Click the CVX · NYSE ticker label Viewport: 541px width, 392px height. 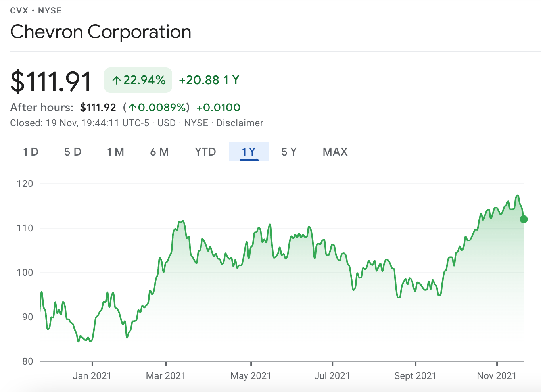36,10
